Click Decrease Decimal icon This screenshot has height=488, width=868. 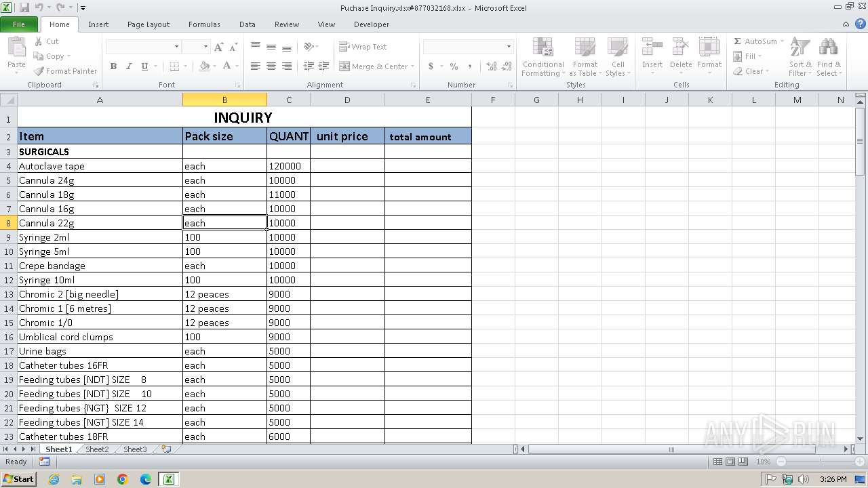pyautogui.click(x=507, y=66)
